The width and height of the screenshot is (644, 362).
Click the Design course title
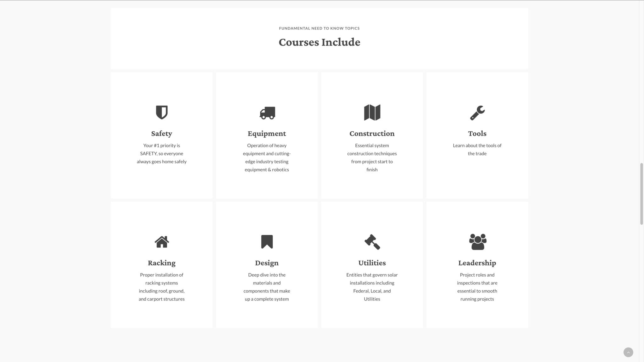pos(267,263)
